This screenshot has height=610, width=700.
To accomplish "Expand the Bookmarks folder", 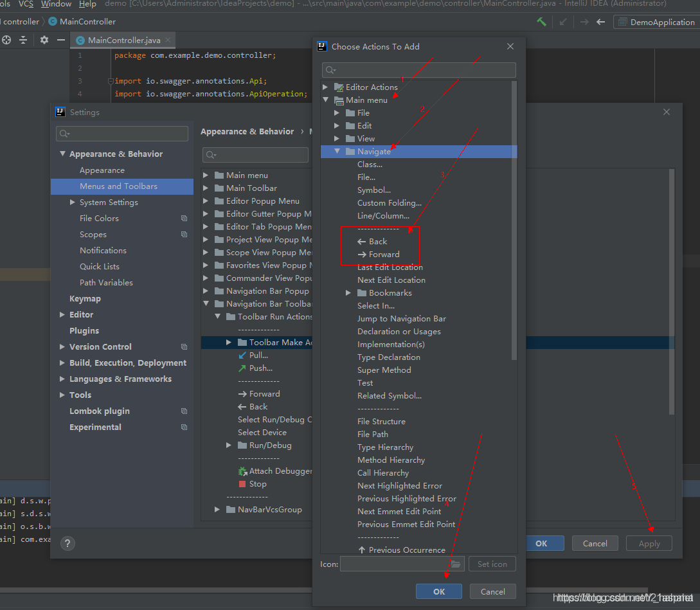I will (348, 293).
